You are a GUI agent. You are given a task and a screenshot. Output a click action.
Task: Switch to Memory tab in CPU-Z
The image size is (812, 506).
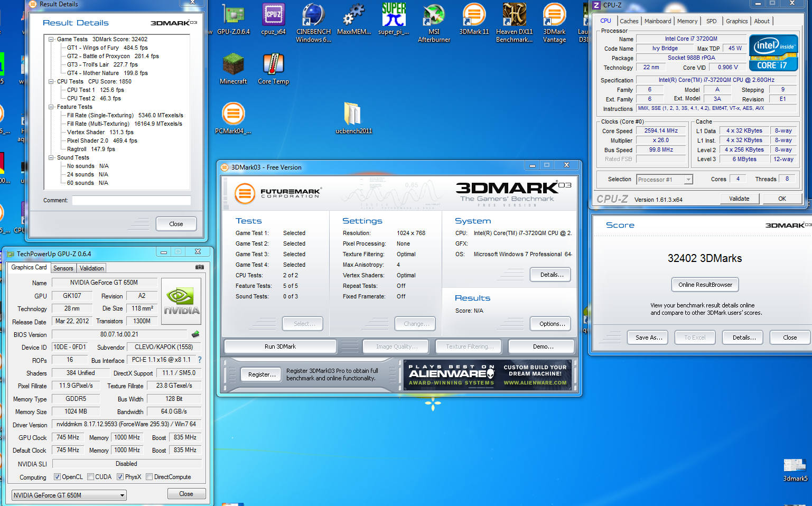[687, 21]
